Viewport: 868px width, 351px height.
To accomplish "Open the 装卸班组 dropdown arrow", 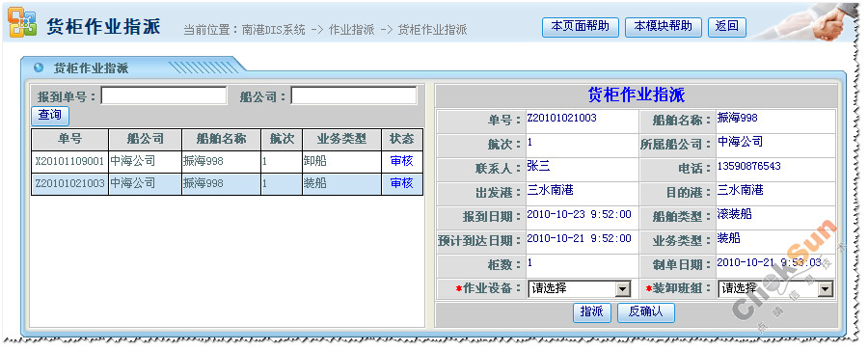I will tap(826, 288).
